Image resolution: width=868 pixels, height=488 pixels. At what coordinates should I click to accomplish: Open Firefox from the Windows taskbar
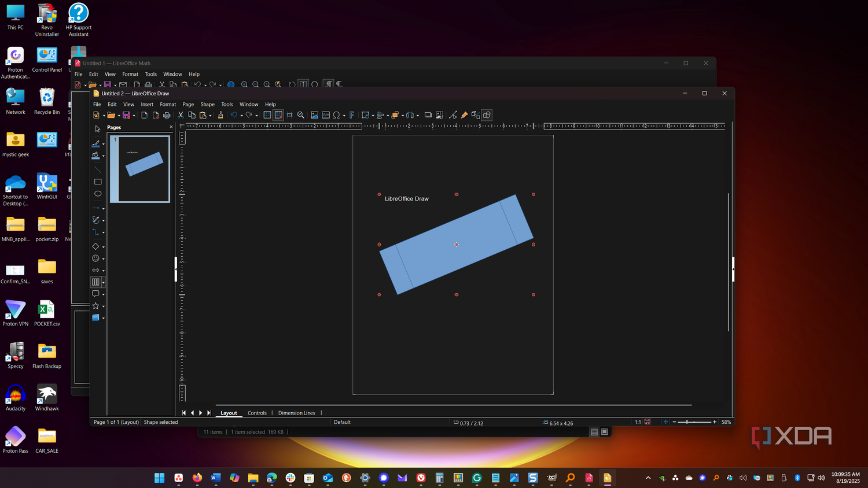click(x=197, y=478)
